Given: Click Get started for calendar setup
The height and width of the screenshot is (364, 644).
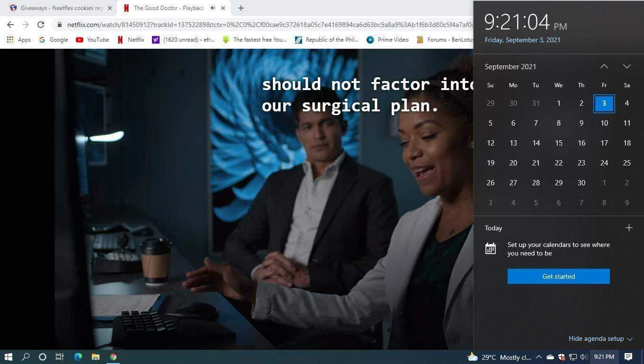Looking at the screenshot, I should [559, 276].
